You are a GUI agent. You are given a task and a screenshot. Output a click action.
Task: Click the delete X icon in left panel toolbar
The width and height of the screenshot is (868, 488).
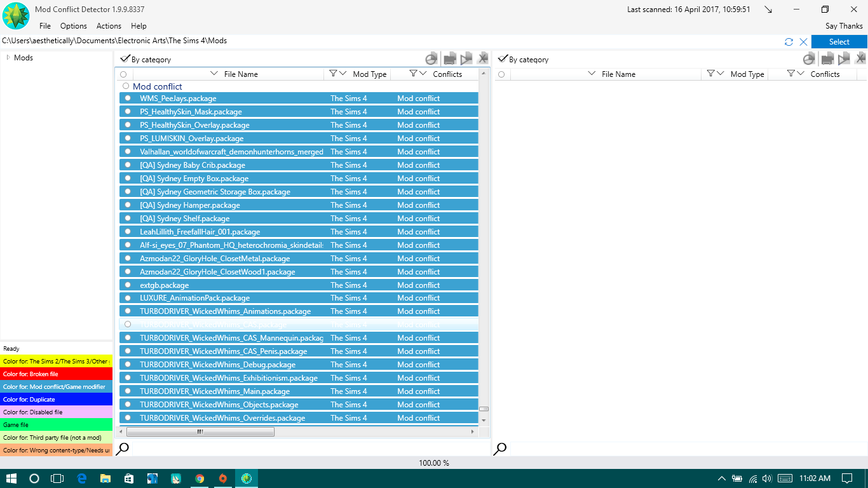pos(483,58)
